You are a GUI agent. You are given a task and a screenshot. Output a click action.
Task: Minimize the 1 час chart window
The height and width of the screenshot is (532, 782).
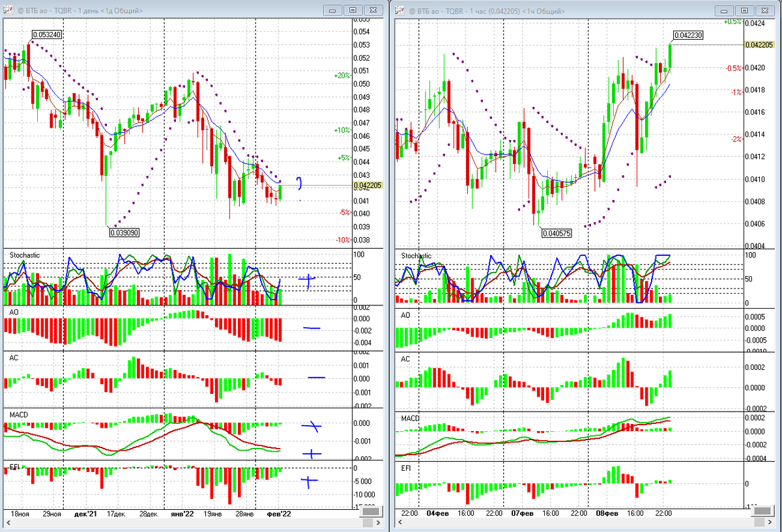point(724,10)
